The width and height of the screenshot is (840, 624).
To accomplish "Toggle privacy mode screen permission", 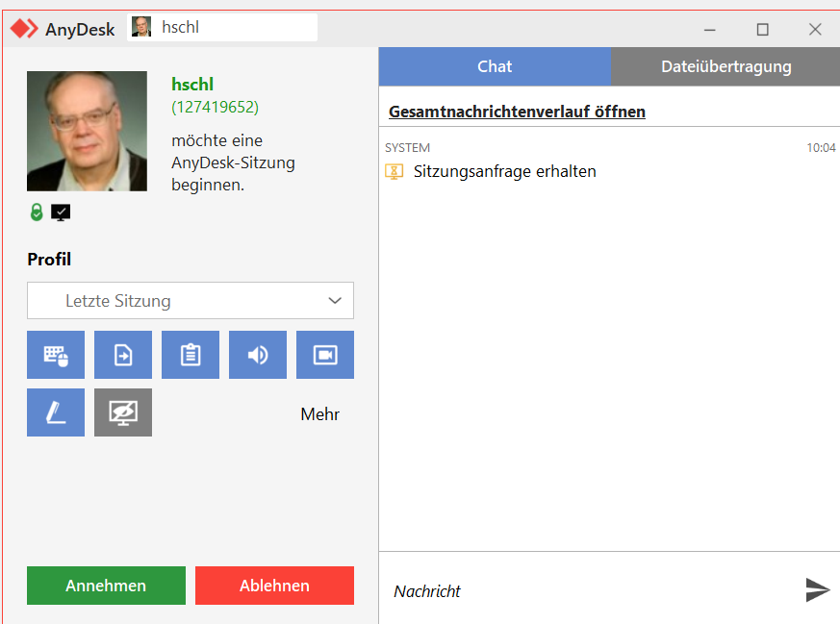I will [123, 412].
